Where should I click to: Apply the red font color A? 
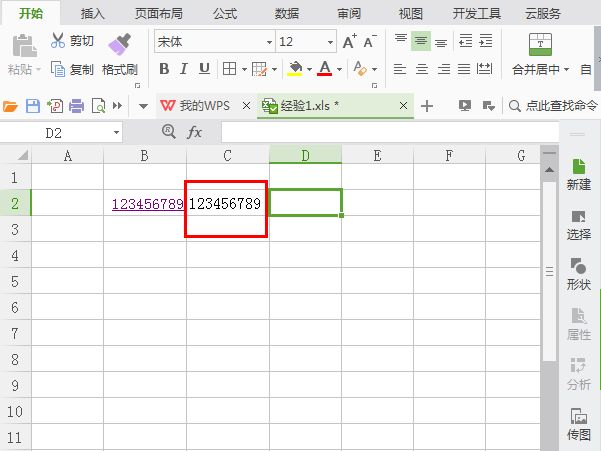[325, 69]
